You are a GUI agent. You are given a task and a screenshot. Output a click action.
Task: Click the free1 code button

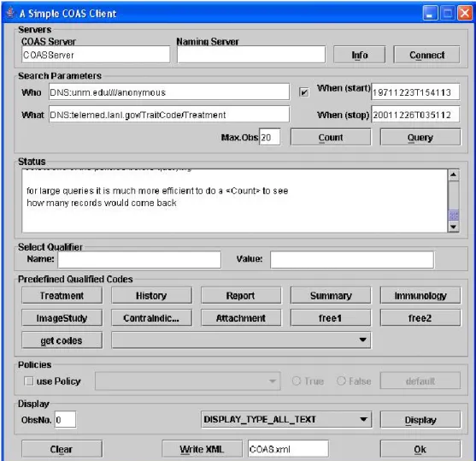[x=331, y=318]
